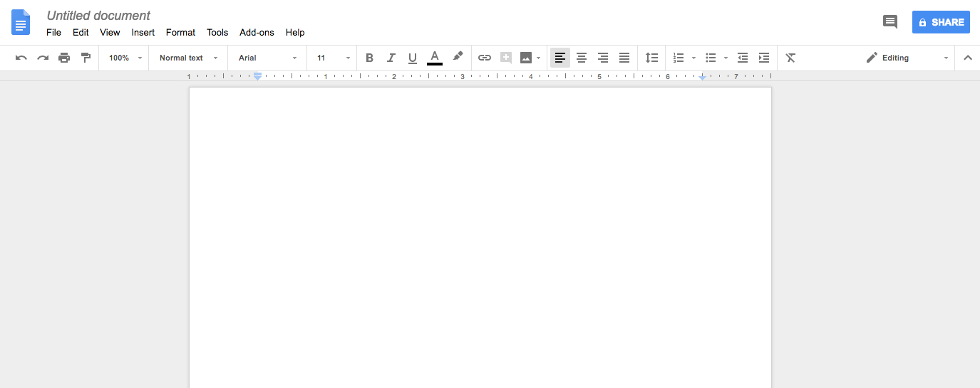Viewport: 980px width, 388px height.
Task: Select the paint format tool
Action: point(86,58)
